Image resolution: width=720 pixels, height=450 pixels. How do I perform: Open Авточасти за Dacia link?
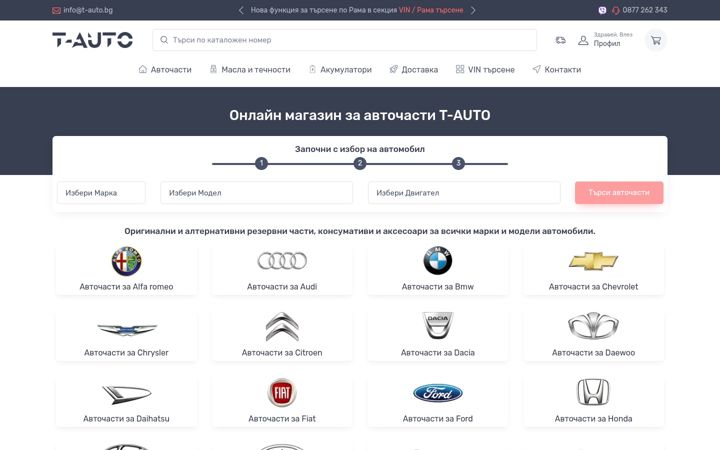click(438, 353)
